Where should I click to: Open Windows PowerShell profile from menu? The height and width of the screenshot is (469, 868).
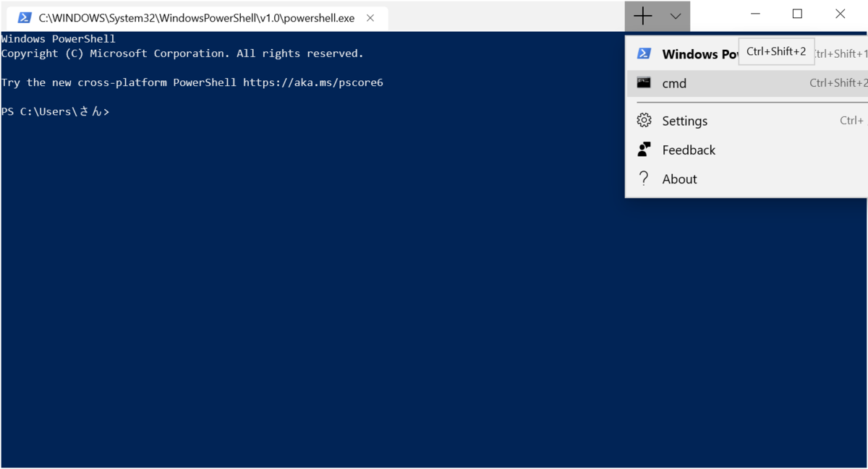click(x=746, y=53)
